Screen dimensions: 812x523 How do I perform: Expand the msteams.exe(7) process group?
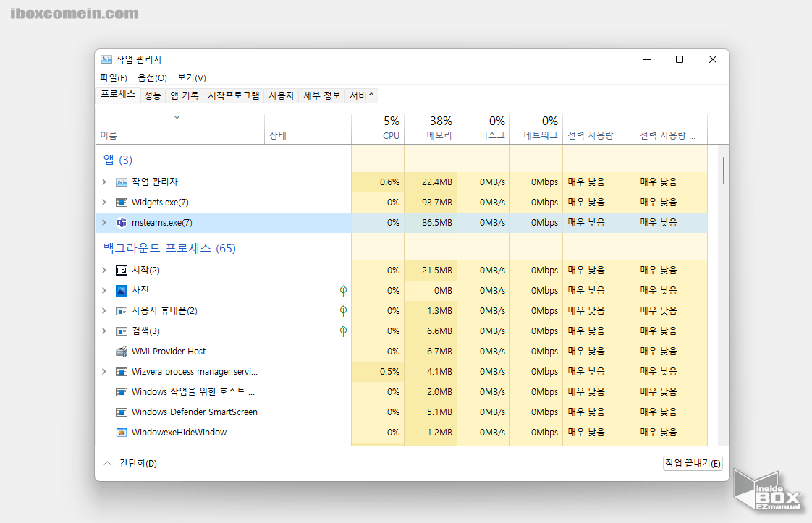click(103, 223)
